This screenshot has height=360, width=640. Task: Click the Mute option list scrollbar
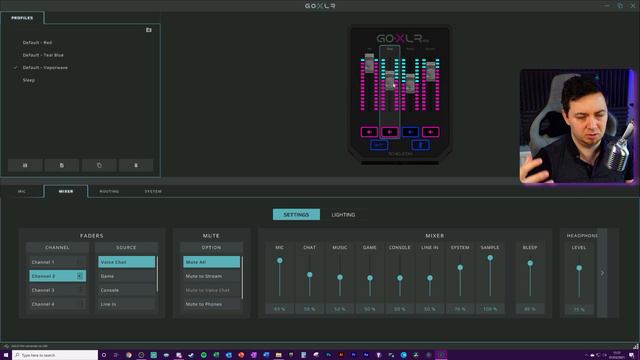pos(242,278)
